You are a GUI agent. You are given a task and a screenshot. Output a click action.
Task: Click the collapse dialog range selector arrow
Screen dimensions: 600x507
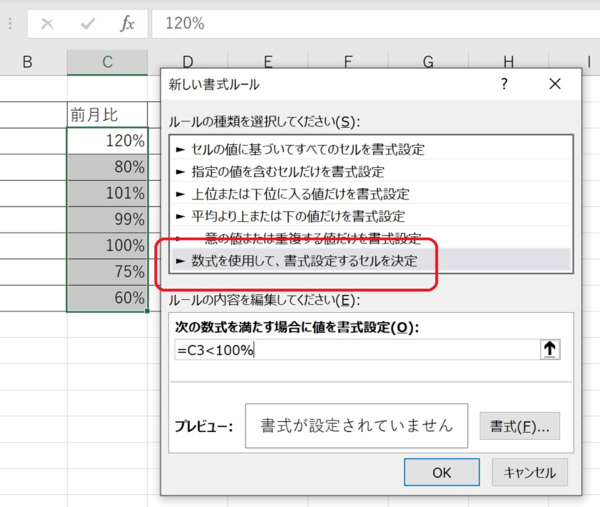point(549,349)
